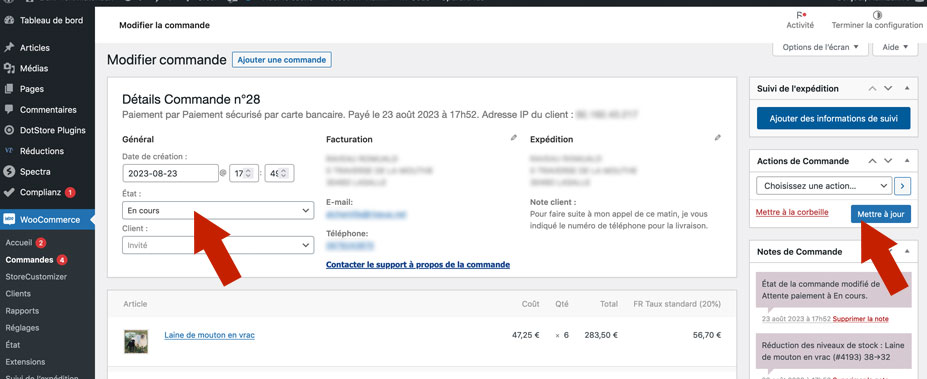Click the 56,70 € tax value
The height and width of the screenshot is (379, 927).
(x=707, y=335)
